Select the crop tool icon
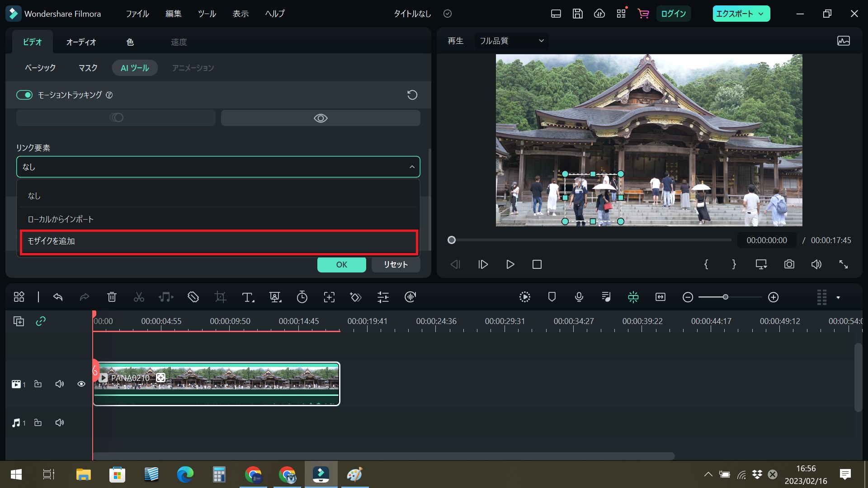This screenshot has height=488, width=868. click(220, 297)
